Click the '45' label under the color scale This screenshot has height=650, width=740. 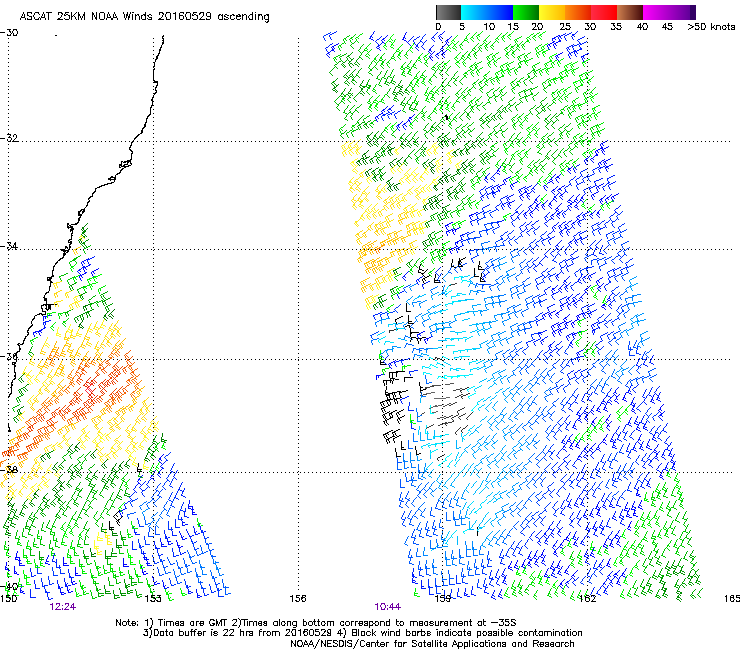click(667, 27)
